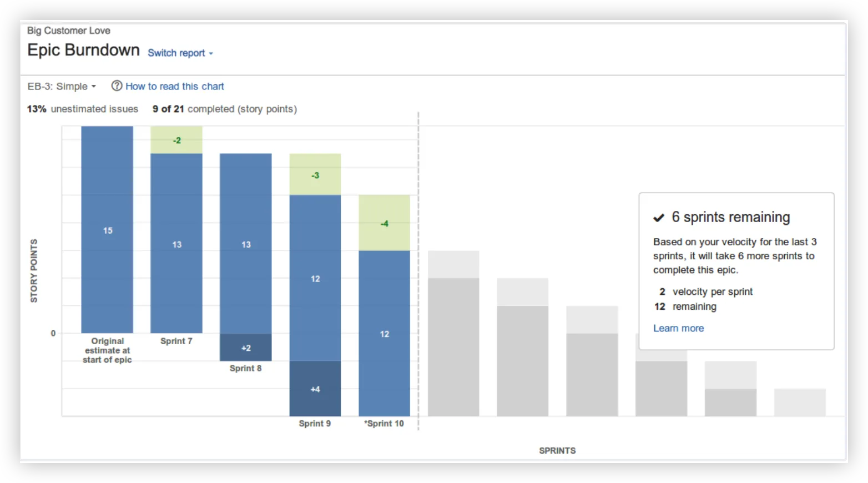Screen dimensions: 868x483
Task: Click the Original estimate at start of epic label
Action: [107, 350]
